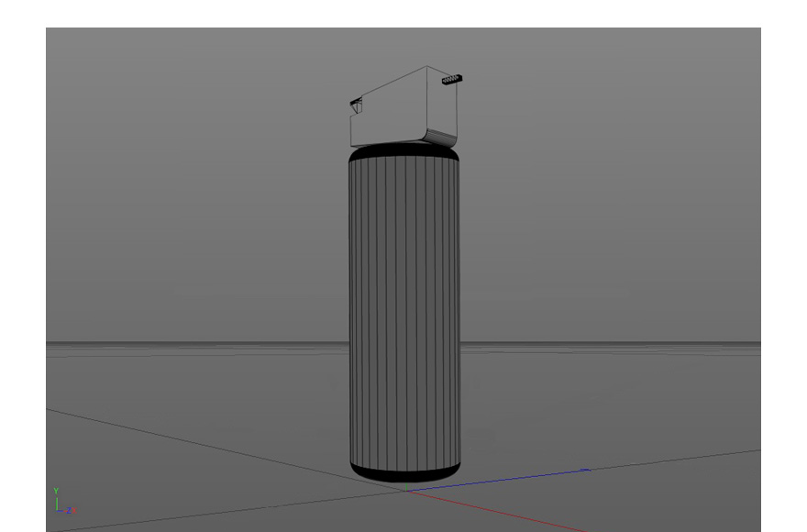The height and width of the screenshot is (532, 807).
Task: Select the cylindrical spray can body
Action: point(403,312)
